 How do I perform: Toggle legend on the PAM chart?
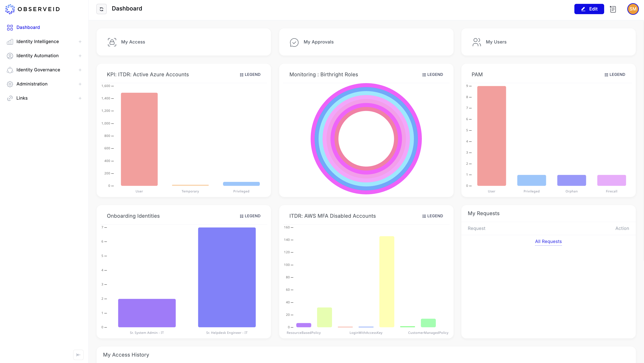[615, 75]
